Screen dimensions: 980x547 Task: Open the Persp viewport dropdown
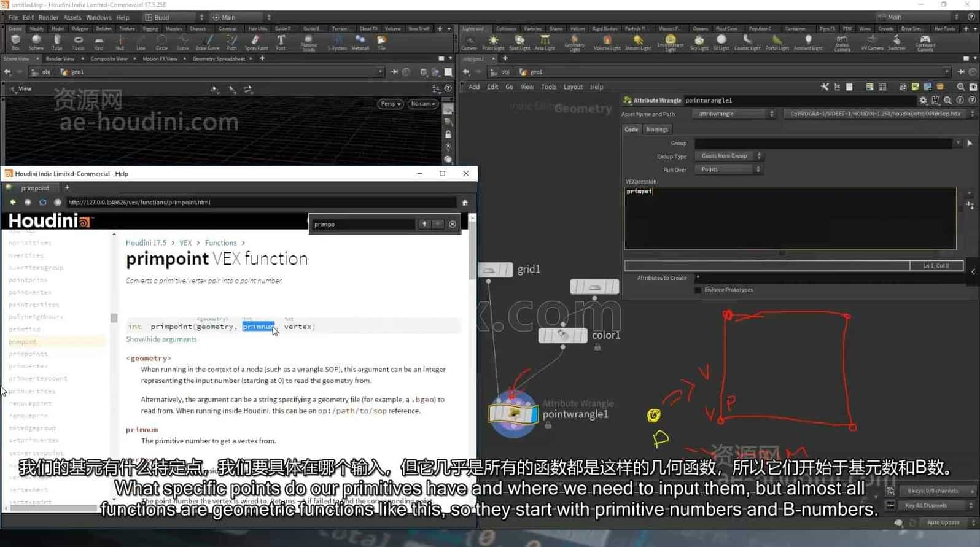(391, 104)
